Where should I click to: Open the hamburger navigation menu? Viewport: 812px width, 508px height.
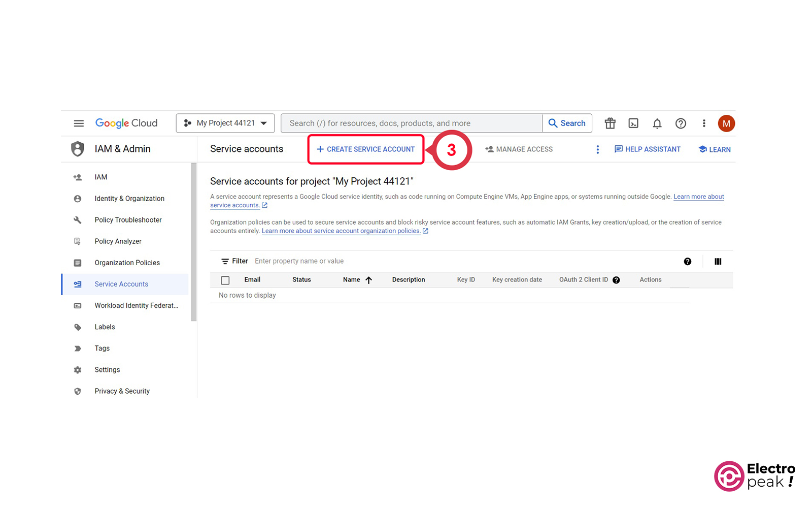coord(79,123)
